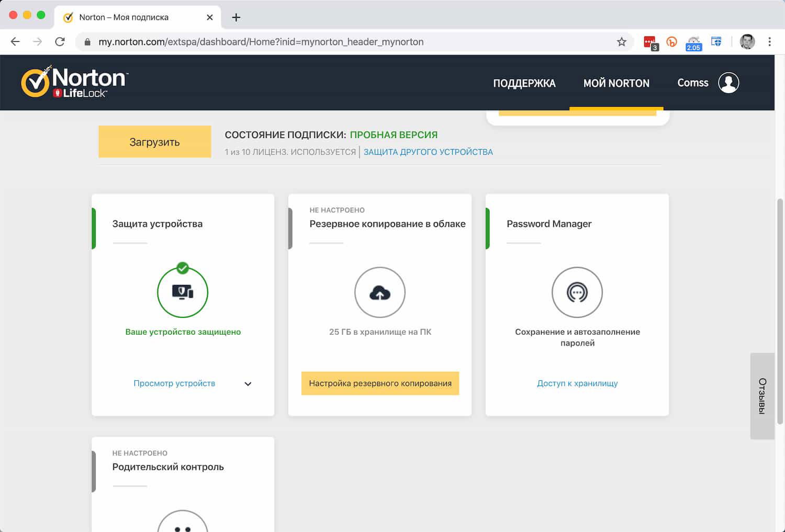Screen dimensions: 785x532
Task: Click НЕ НАСТРОЕНО label above cloud backup
Action: coord(337,210)
